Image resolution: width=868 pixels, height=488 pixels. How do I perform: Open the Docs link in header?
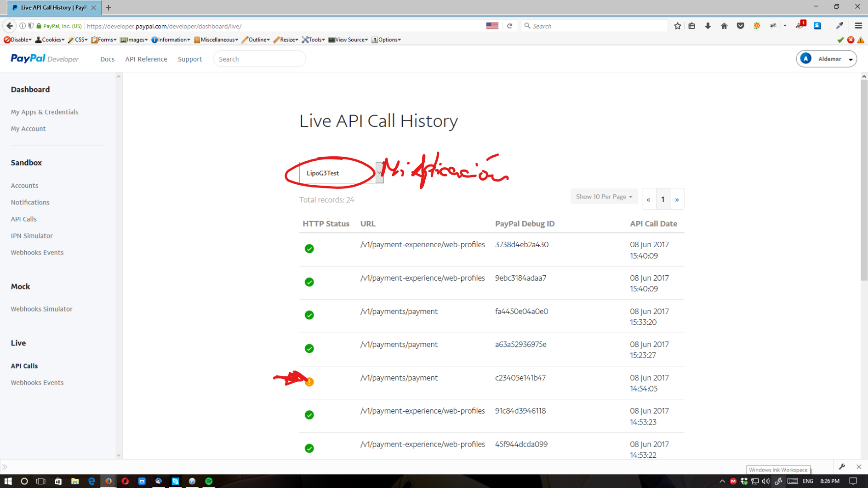107,59
